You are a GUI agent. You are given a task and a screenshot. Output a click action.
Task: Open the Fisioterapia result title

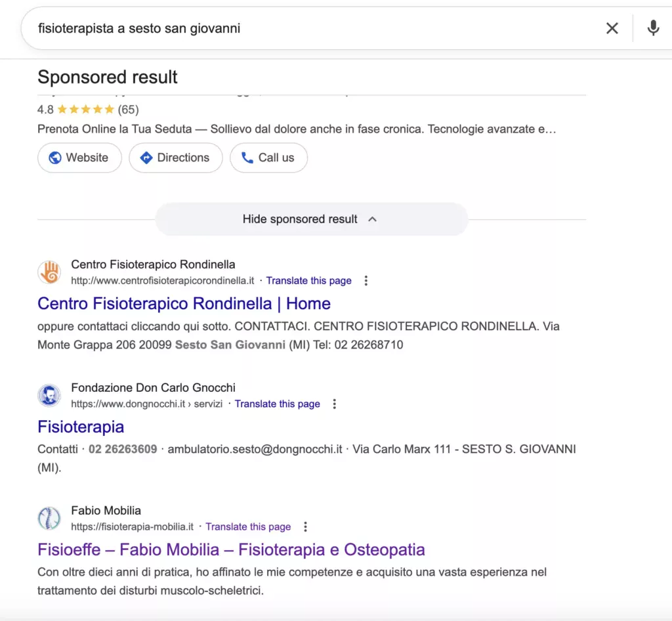point(81,427)
